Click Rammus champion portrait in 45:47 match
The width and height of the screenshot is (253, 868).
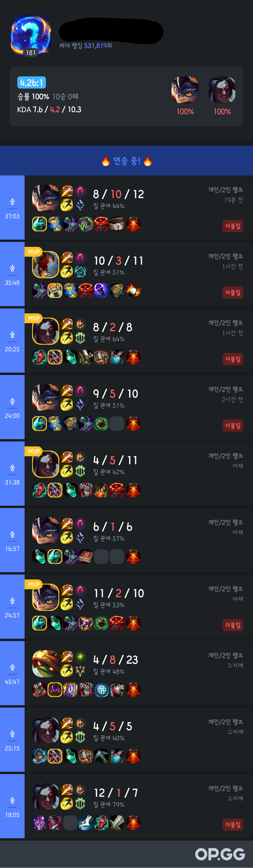46,663
